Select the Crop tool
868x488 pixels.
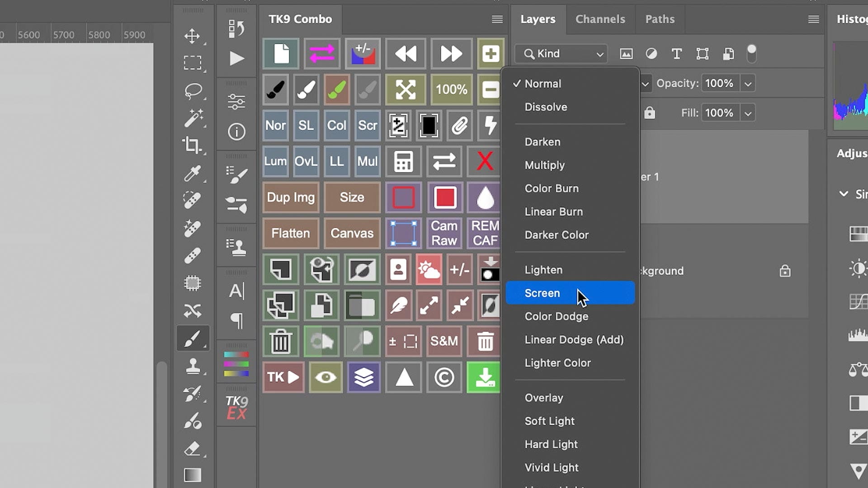click(x=192, y=145)
